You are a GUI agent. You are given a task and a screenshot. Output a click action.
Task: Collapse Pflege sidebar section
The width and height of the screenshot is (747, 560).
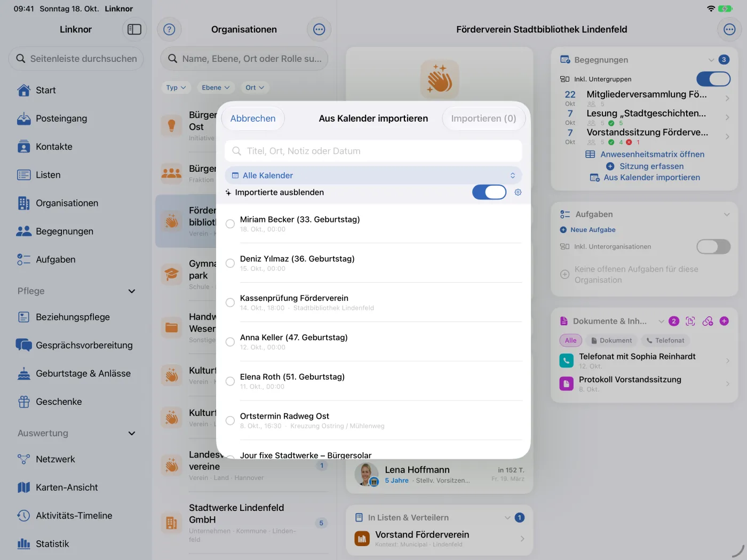click(132, 291)
